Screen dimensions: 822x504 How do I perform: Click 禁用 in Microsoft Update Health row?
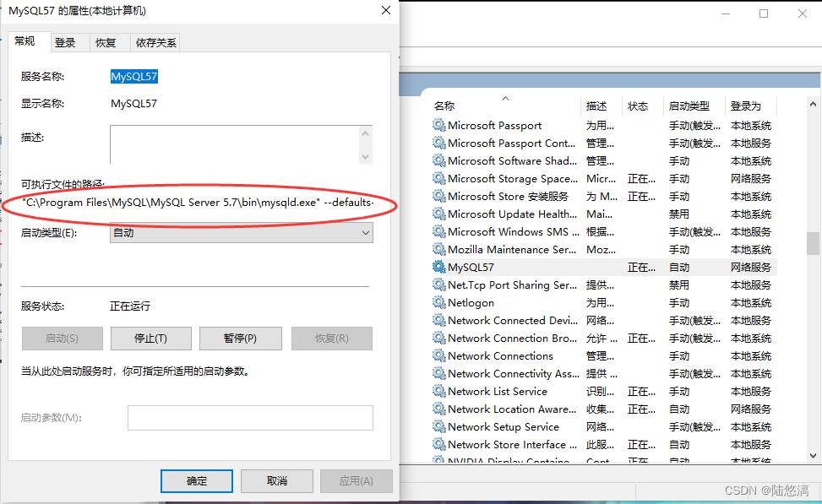click(x=679, y=214)
